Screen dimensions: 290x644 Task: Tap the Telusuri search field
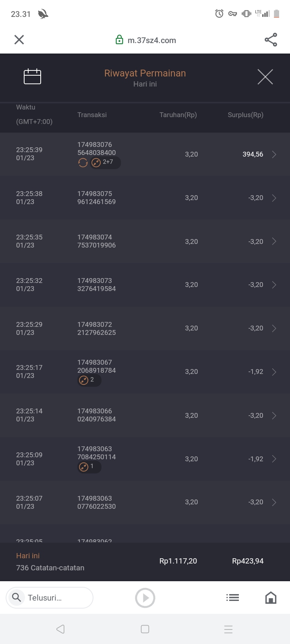pos(50,598)
